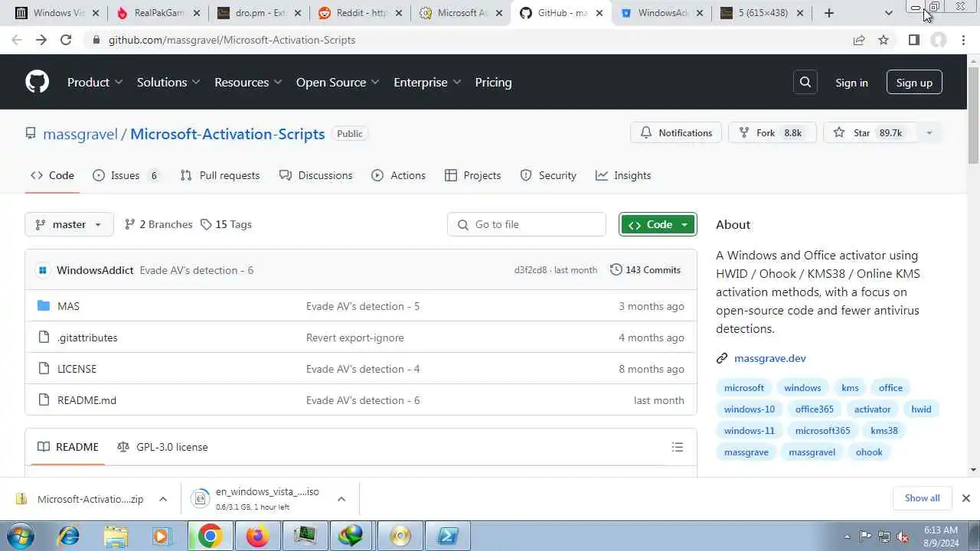Star the repository
The height and width of the screenshot is (551, 980).
[x=871, y=132]
